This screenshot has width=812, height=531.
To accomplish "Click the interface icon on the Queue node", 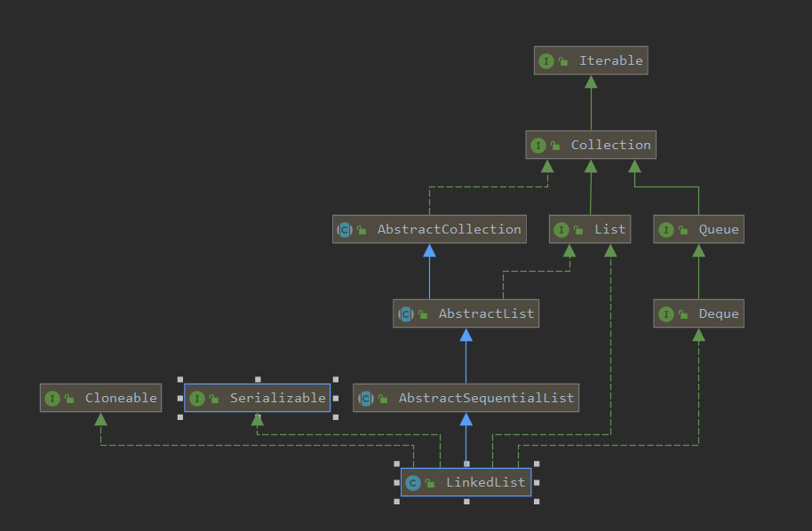I will pyautogui.click(x=666, y=230).
